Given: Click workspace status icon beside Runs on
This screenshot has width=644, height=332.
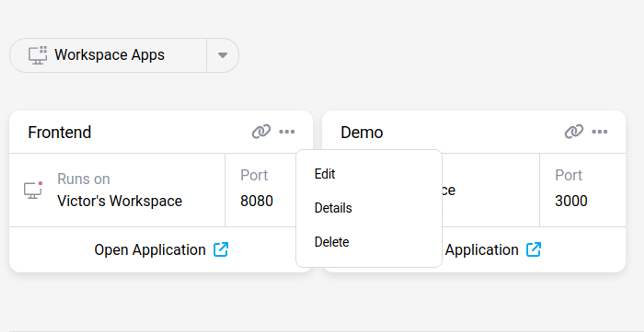Looking at the screenshot, I should (33, 190).
